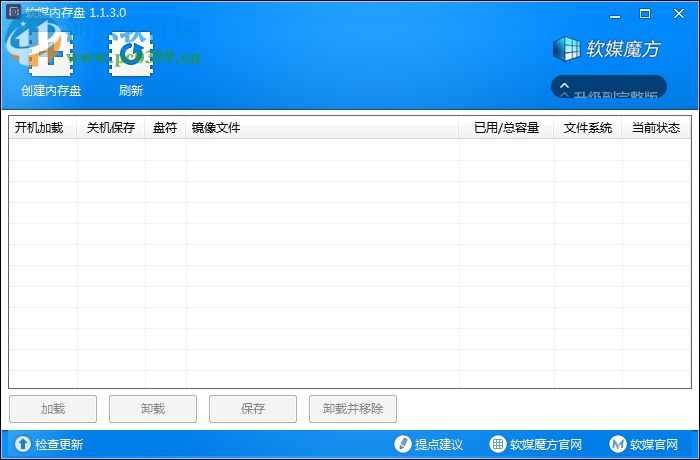Image resolution: width=700 pixels, height=460 pixels.
Task: Click the 盘符 column header
Action: 165,128
